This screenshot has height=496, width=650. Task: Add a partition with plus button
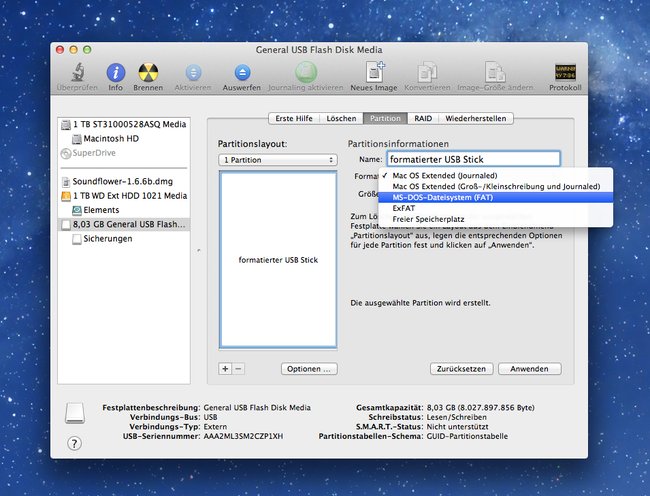click(x=225, y=369)
